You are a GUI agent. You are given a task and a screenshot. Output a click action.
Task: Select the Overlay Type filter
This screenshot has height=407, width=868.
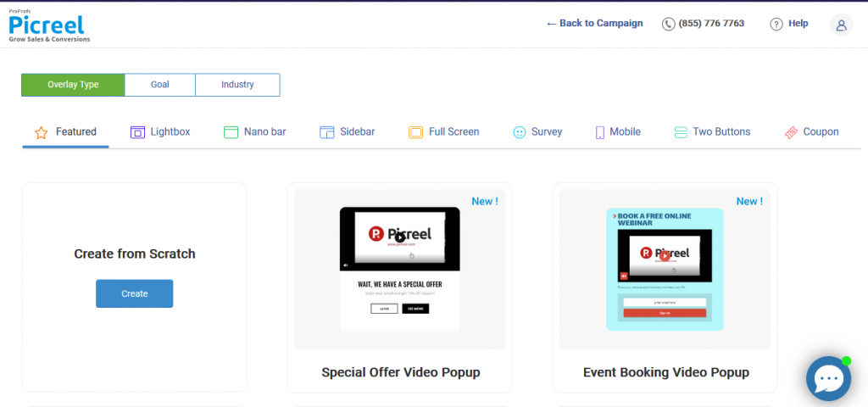pos(73,85)
